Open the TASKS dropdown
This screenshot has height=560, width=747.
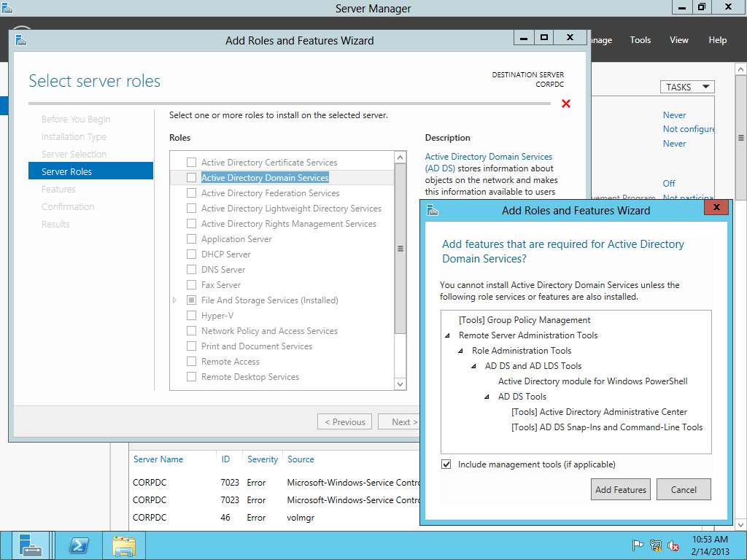pos(687,87)
